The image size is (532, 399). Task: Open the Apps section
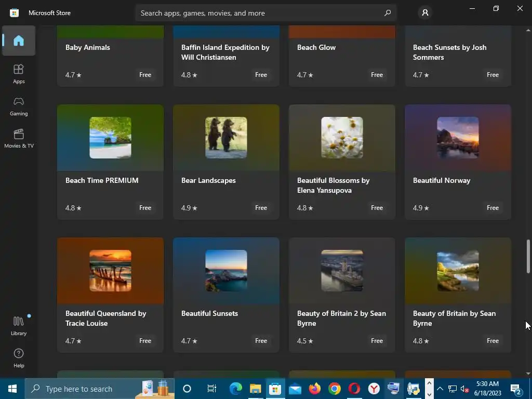[19, 74]
